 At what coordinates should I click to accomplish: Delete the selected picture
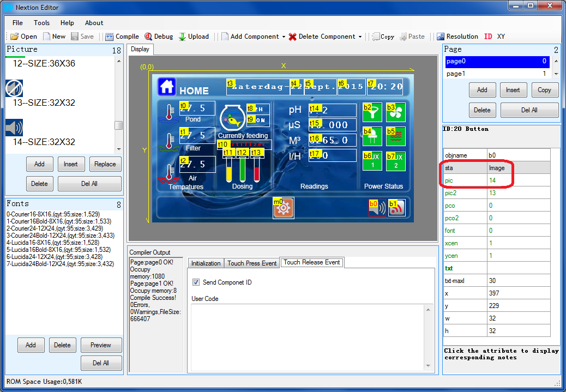(x=39, y=183)
